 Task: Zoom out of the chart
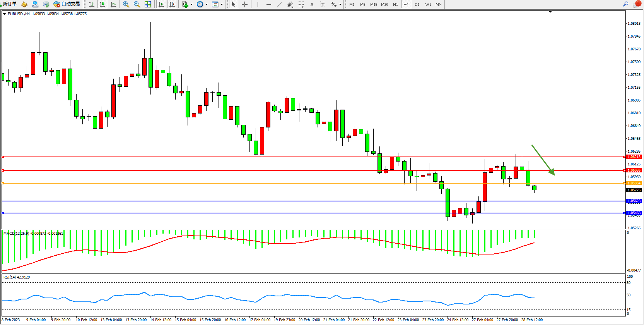[x=137, y=4]
